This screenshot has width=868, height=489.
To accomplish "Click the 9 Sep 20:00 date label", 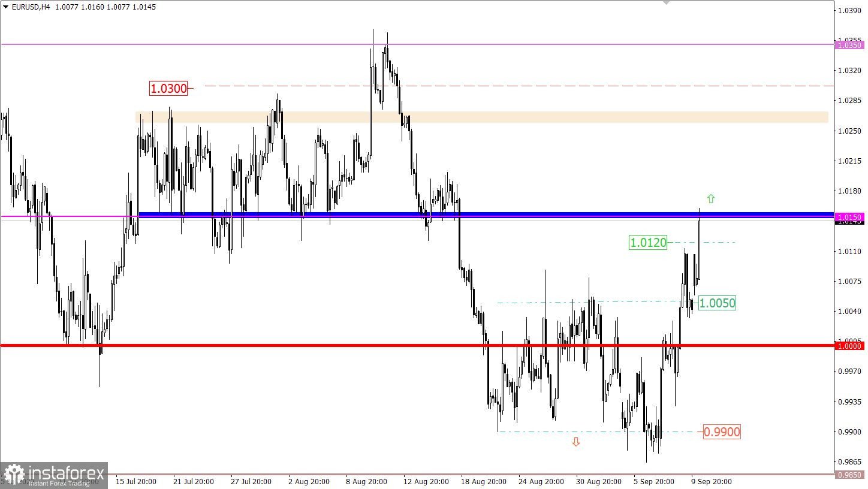I will (x=711, y=481).
